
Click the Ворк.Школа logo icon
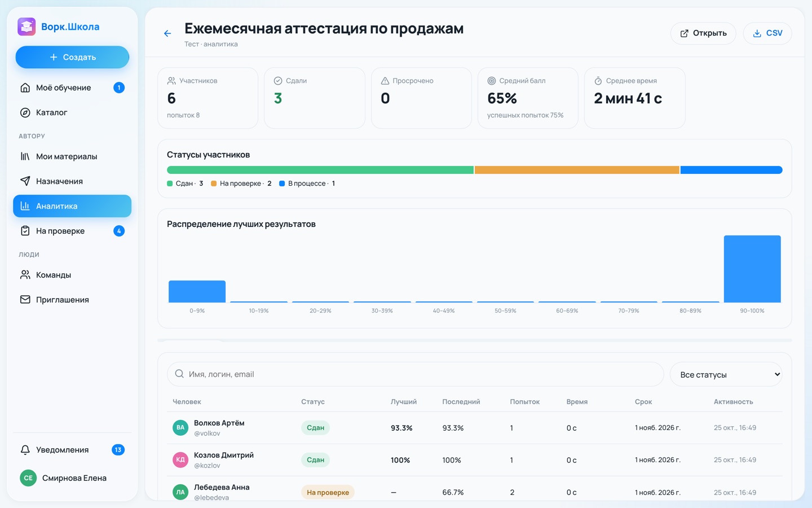pyautogui.click(x=27, y=27)
